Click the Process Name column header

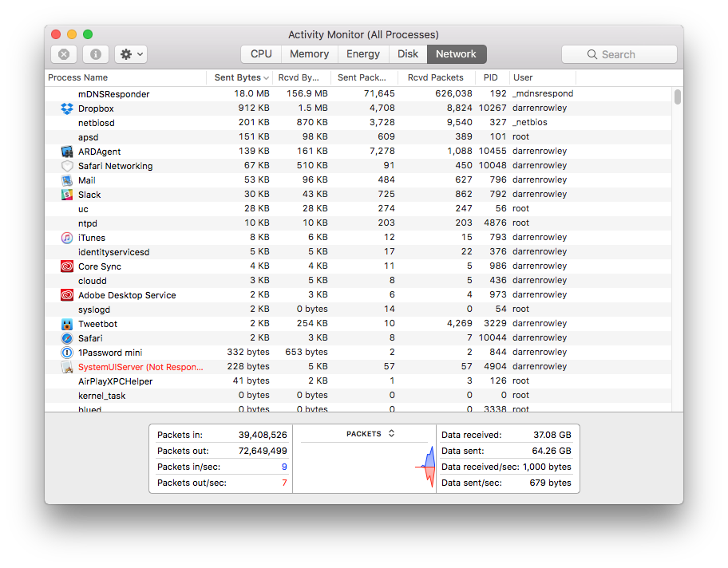125,77
